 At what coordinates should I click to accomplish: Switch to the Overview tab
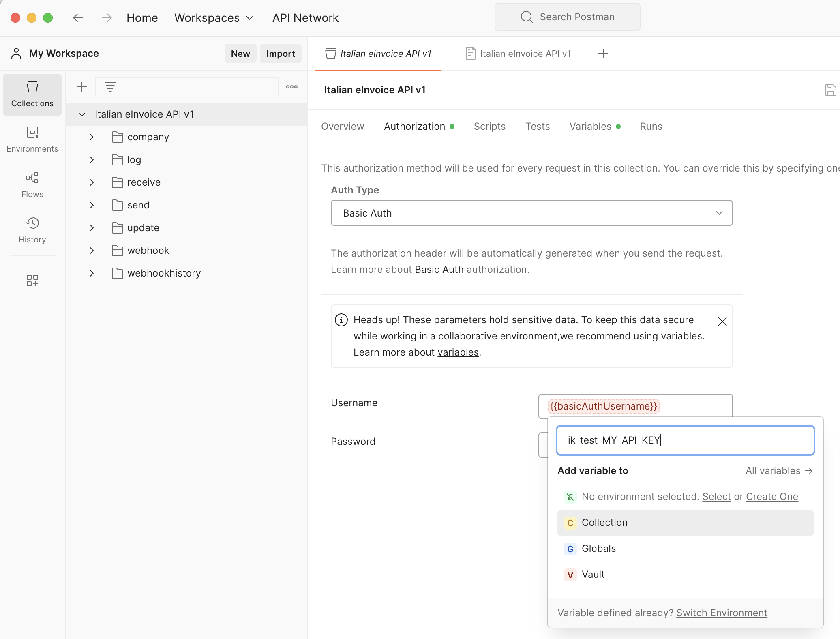coord(343,127)
